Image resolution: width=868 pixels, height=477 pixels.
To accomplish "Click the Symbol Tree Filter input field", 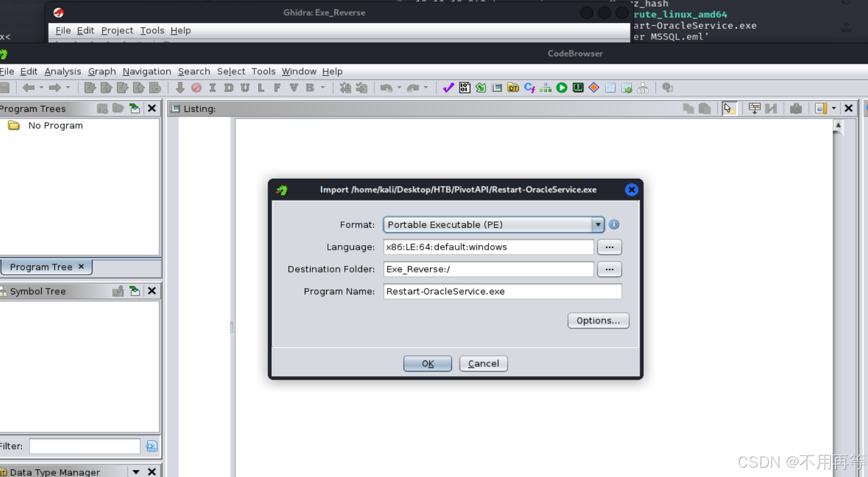I will pos(85,446).
